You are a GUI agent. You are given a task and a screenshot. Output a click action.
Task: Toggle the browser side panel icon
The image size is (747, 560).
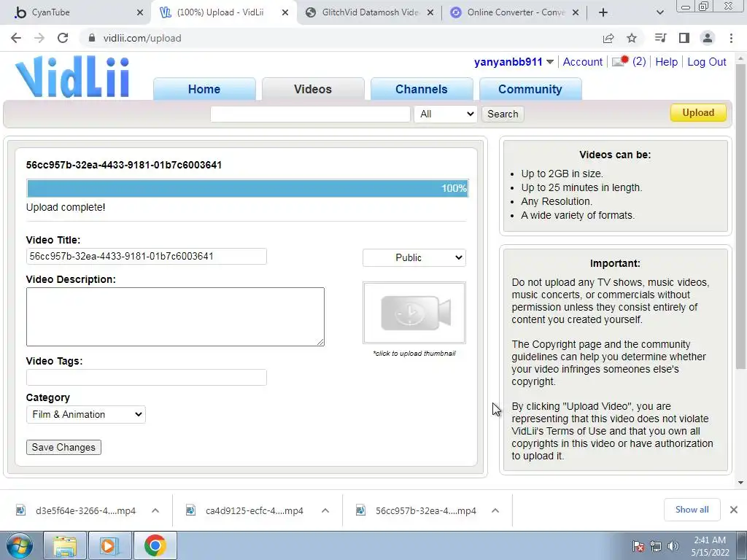pyautogui.click(x=684, y=38)
